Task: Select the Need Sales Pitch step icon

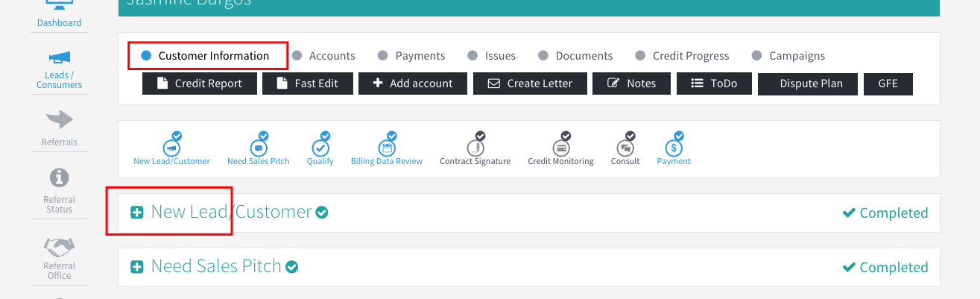Action: click(x=258, y=147)
